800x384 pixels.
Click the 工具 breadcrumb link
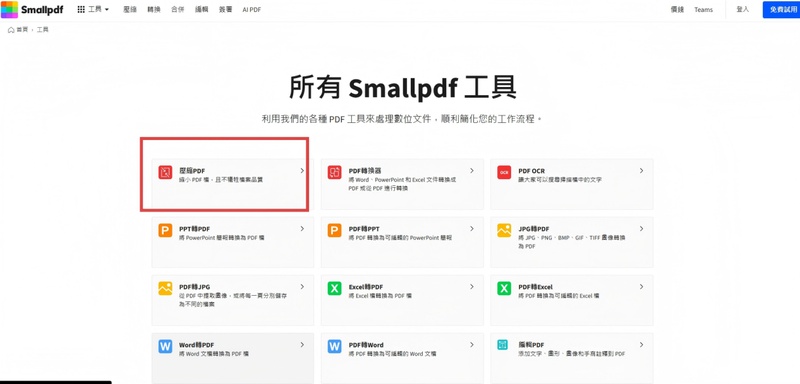(42, 30)
